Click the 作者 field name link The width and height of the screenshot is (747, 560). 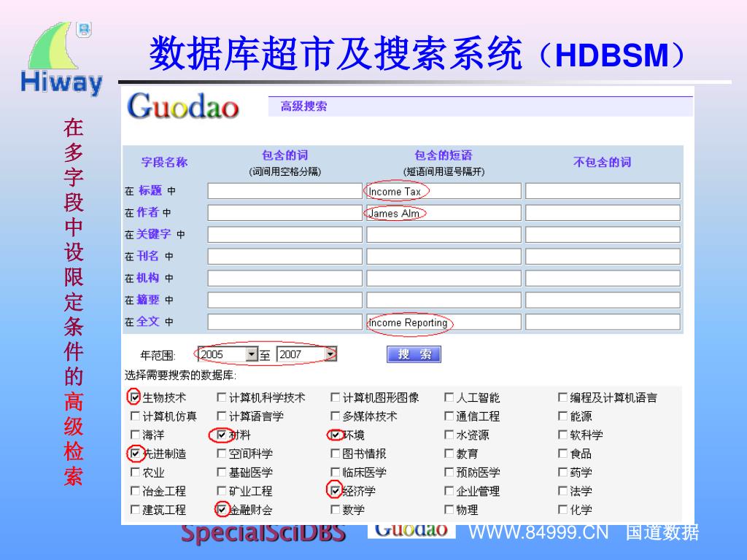point(147,212)
